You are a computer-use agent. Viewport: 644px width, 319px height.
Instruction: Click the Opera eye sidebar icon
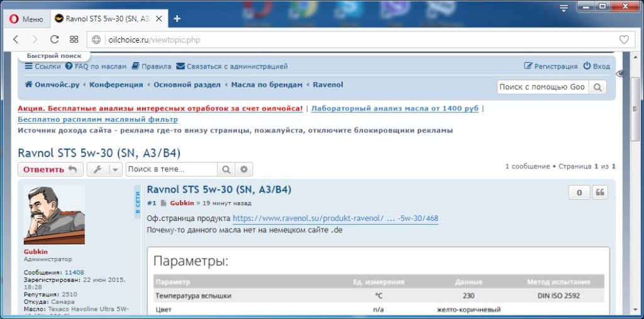pyautogui.click(x=621, y=73)
